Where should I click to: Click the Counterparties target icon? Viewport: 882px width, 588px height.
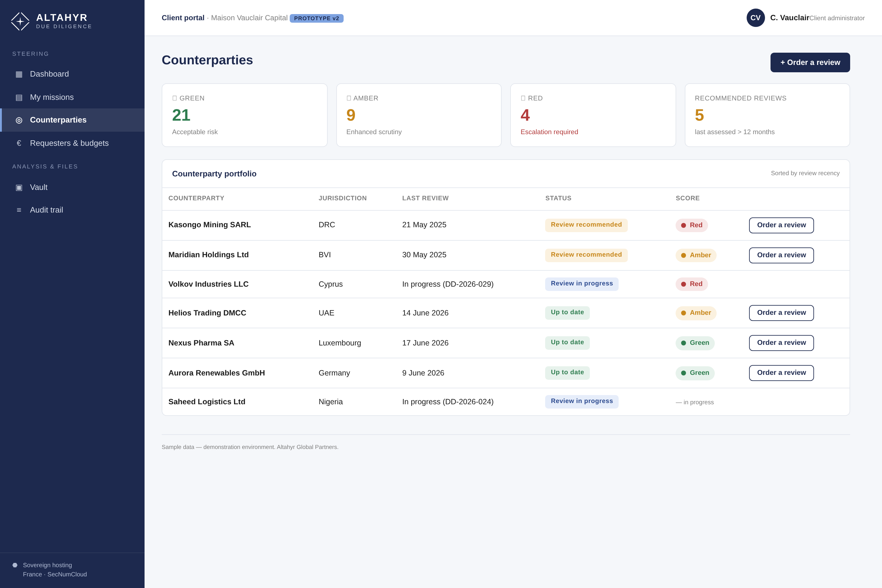click(19, 120)
